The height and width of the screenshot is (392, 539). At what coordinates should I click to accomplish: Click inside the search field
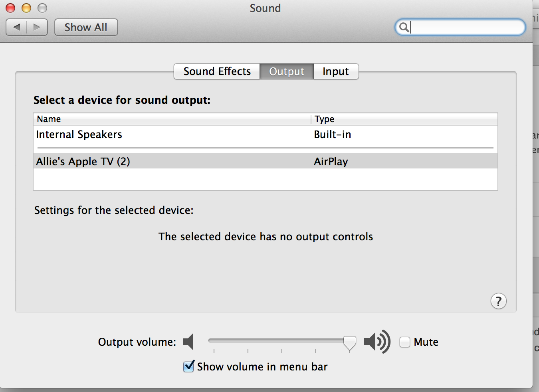[x=465, y=27]
